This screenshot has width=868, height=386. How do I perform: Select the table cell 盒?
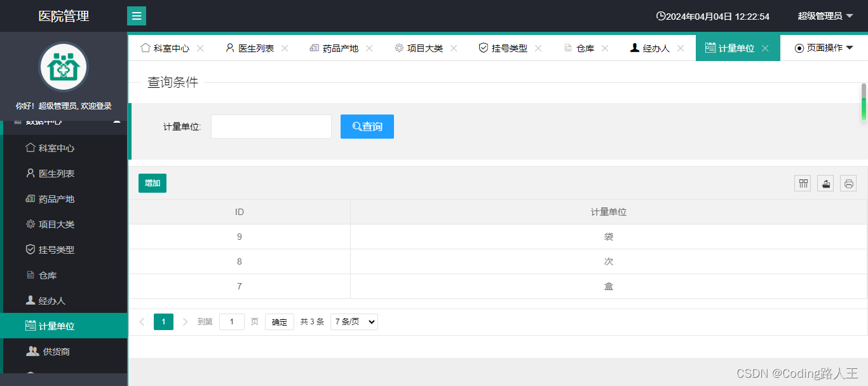pos(609,286)
